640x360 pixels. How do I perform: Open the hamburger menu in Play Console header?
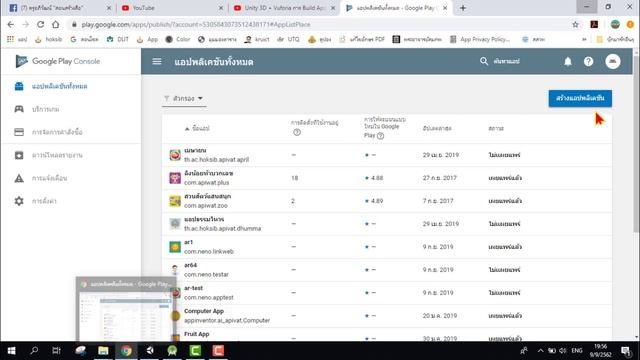(157, 62)
